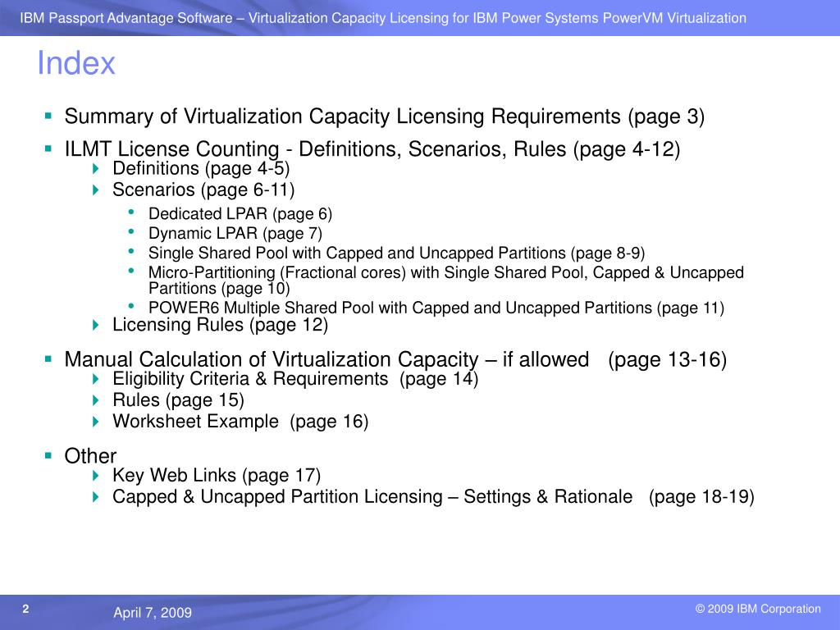Click square bullet beside 'Other'
Screen dimensions: 840x630
[x=48, y=455]
